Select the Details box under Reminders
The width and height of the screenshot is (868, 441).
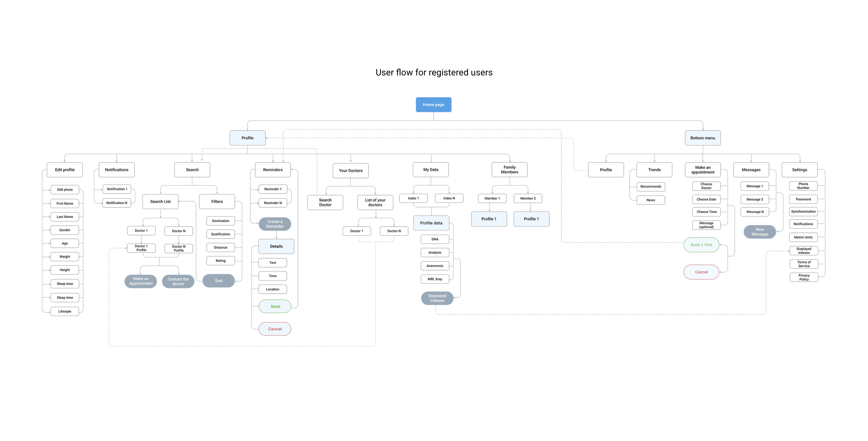[x=276, y=246]
